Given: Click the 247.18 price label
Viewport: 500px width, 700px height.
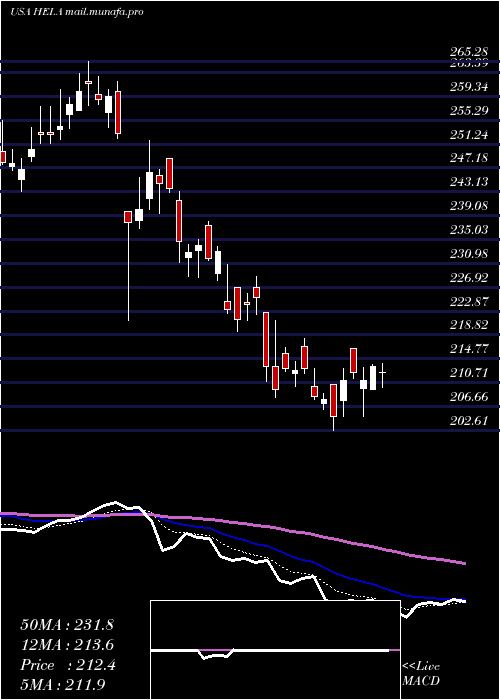Looking at the screenshot, I should 469,158.
